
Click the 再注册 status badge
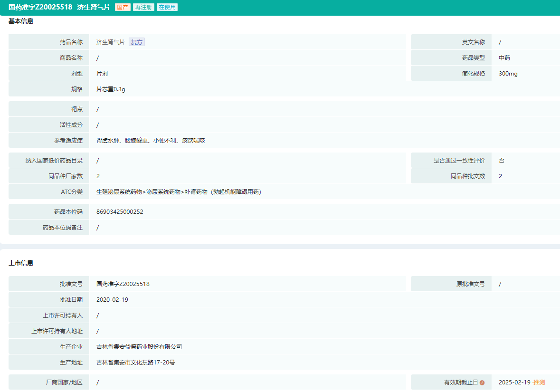(143, 8)
